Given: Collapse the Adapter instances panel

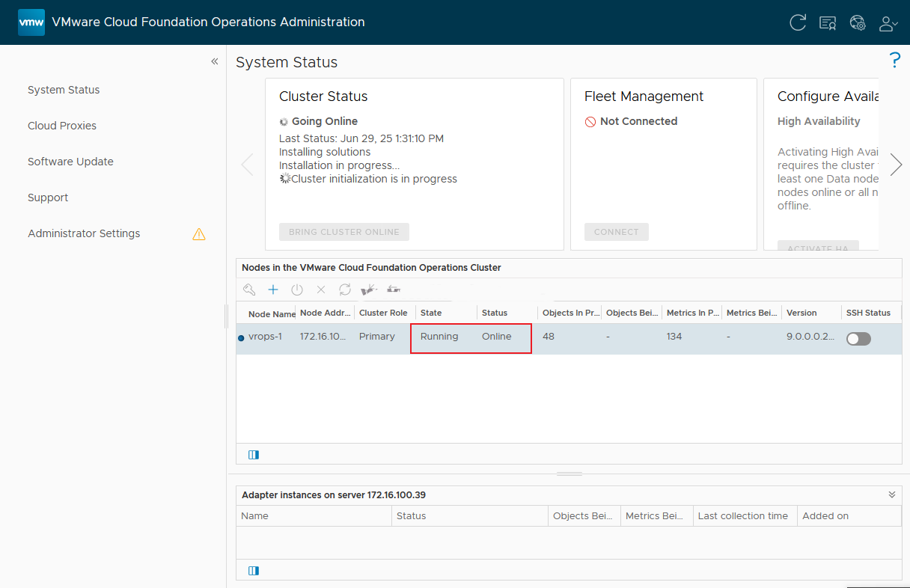Looking at the screenshot, I should [892, 494].
